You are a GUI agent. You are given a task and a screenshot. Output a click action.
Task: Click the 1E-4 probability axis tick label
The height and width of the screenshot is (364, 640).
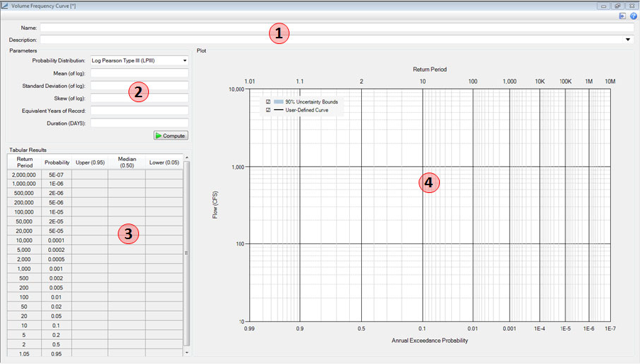coord(539,329)
